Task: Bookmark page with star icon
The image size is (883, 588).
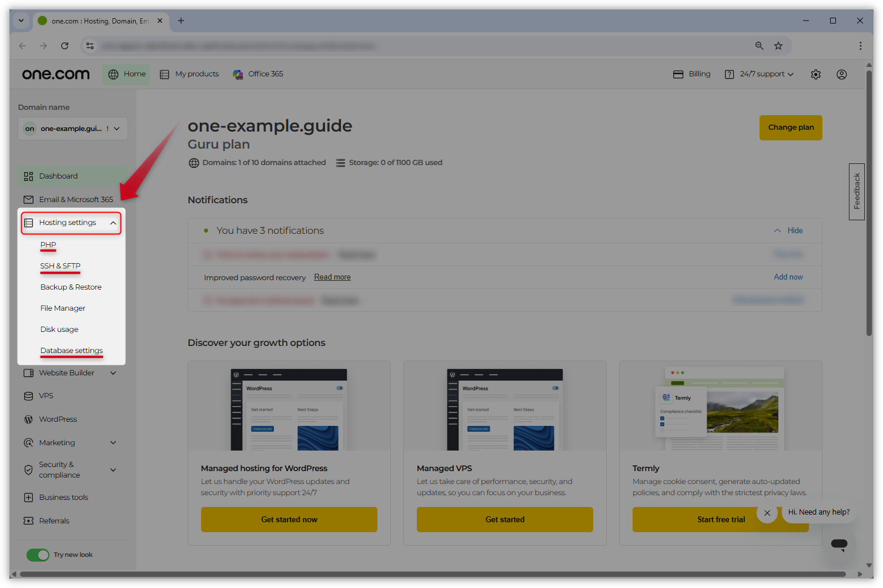Action: pos(778,46)
